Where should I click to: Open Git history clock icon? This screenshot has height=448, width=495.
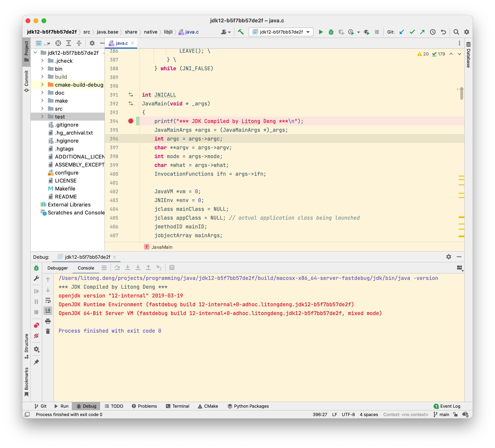pyautogui.click(x=433, y=32)
